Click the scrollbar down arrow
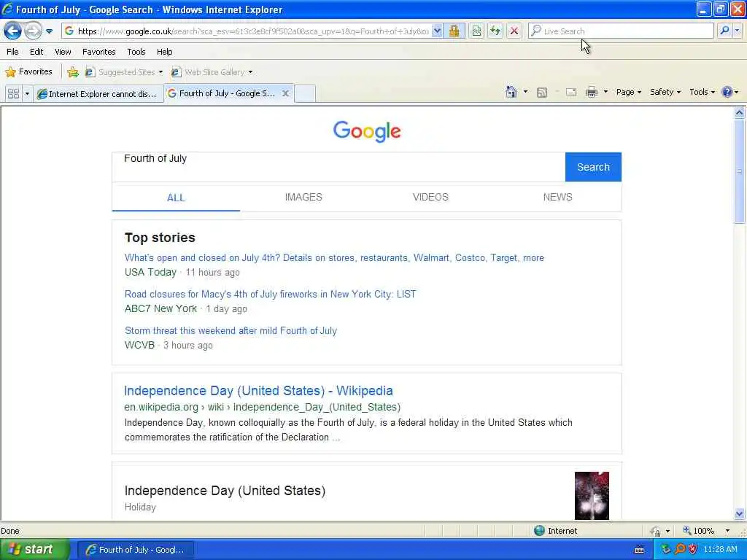This screenshot has height=560, width=747. (x=740, y=514)
